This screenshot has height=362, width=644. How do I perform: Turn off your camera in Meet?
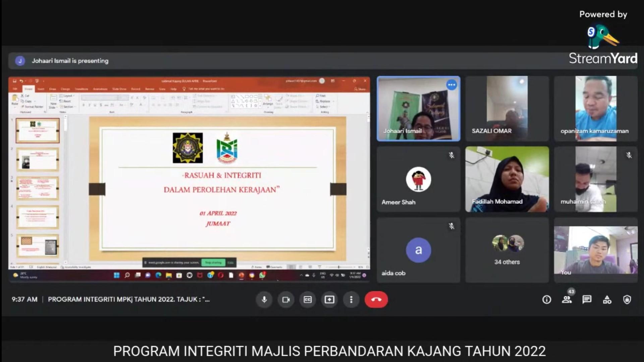point(286,299)
